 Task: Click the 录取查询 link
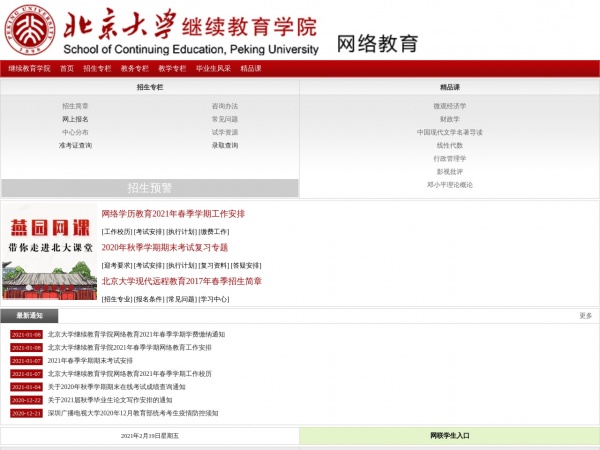pyautogui.click(x=225, y=145)
